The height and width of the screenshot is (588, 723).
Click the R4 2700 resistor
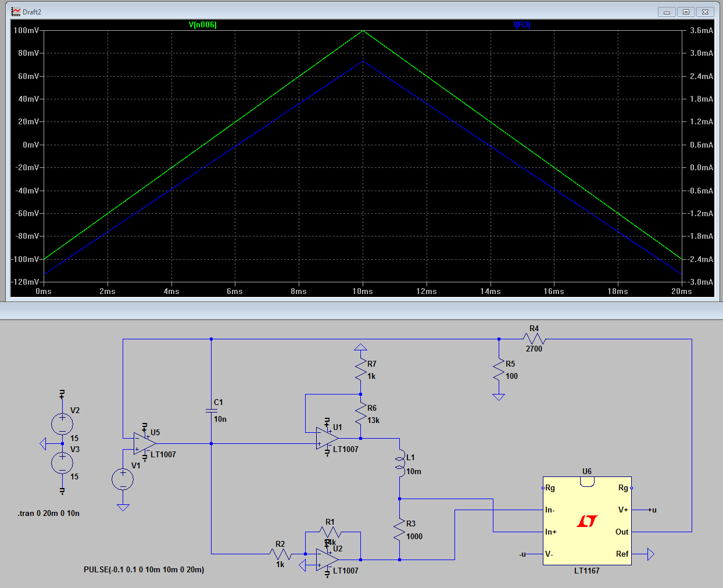[534, 339]
